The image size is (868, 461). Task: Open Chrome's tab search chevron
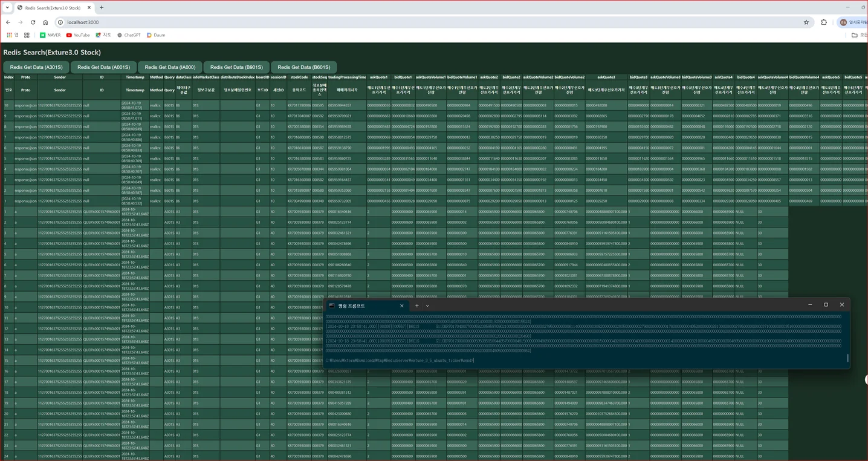tap(7, 8)
